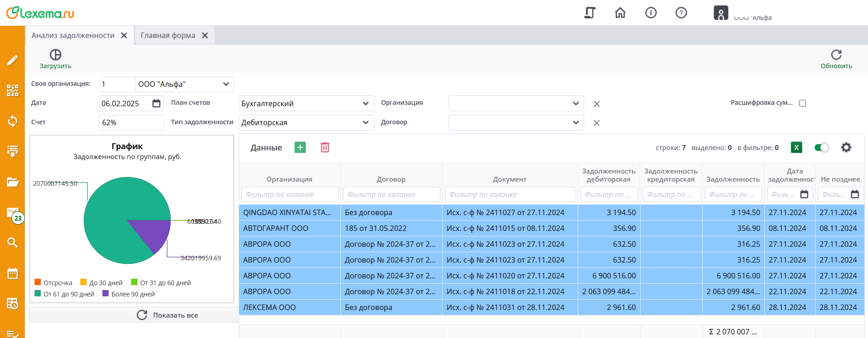The height and width of the screenshot is (338, 868).
Task: Click the Lexema.ru logo
Action: [40, 13]
